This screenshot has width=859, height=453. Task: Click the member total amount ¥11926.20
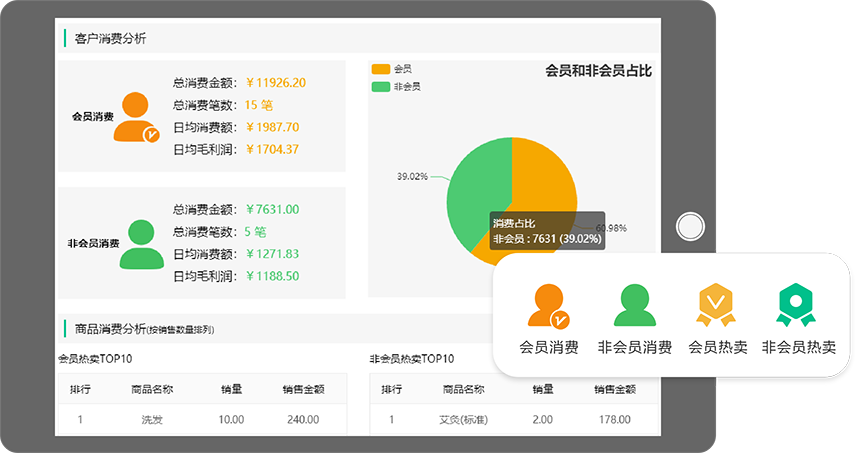point(276,83)
